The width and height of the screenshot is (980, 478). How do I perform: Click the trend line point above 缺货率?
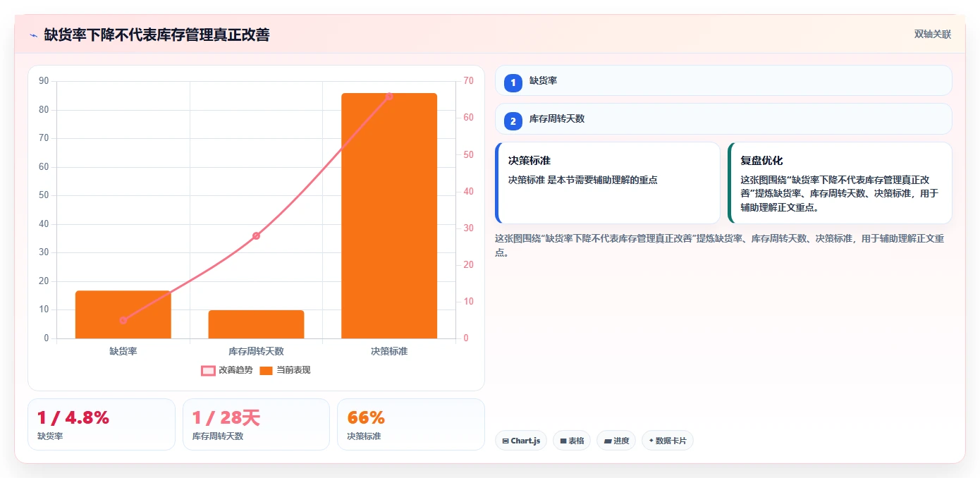(123, 320)
